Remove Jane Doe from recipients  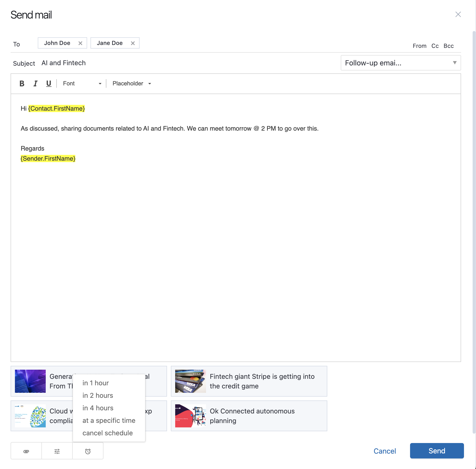tap(133, 43)
